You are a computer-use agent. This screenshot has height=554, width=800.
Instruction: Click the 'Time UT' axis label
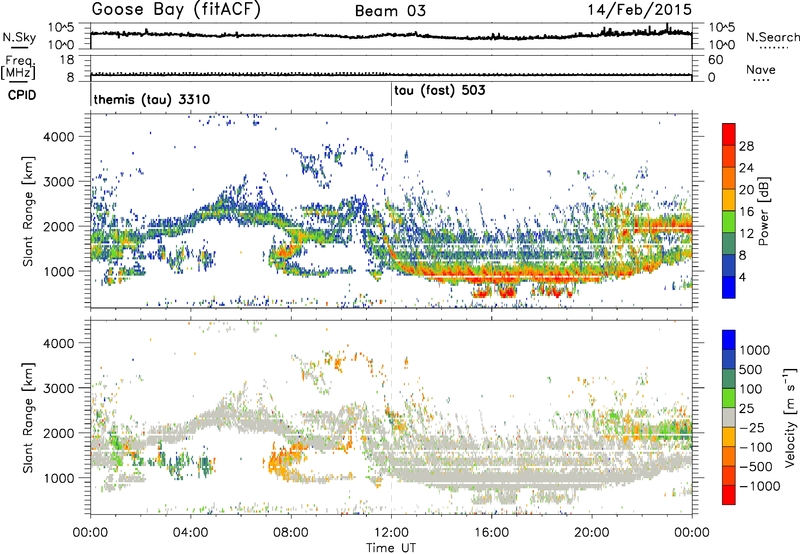391,548
